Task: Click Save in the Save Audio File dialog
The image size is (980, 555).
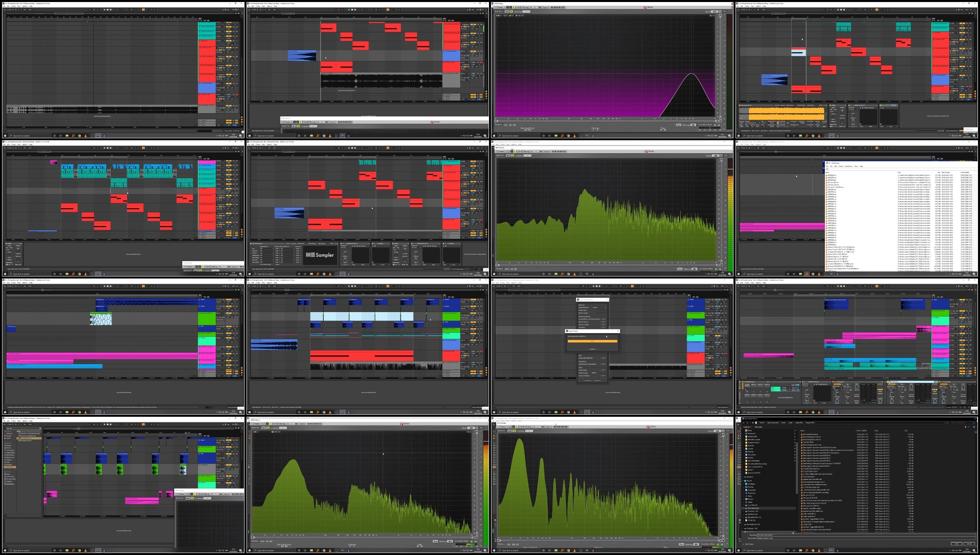Action: click(957, 544)
